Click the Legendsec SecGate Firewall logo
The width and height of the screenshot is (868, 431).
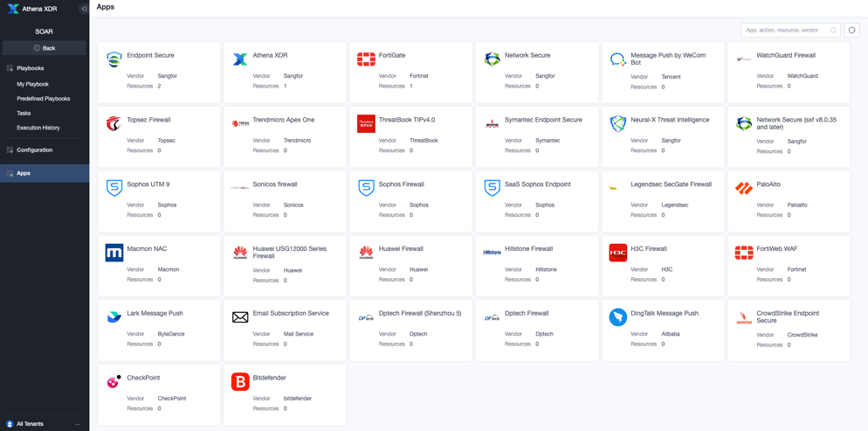pos(613,189)
